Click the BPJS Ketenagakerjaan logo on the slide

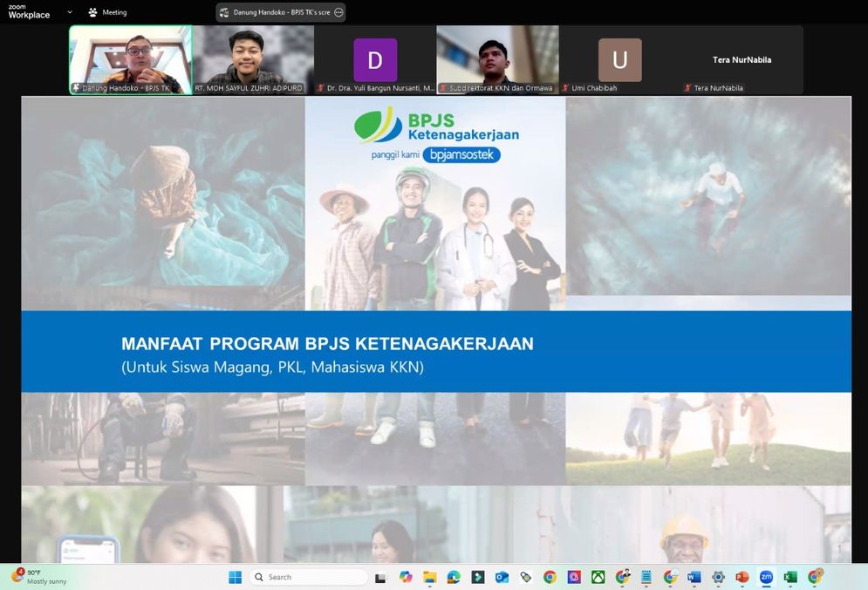point(436,126)
